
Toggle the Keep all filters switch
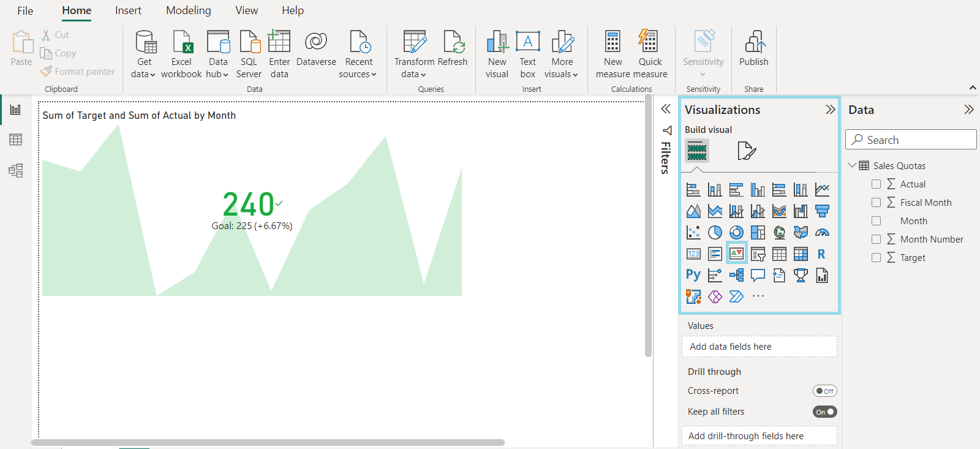[824, 412]
